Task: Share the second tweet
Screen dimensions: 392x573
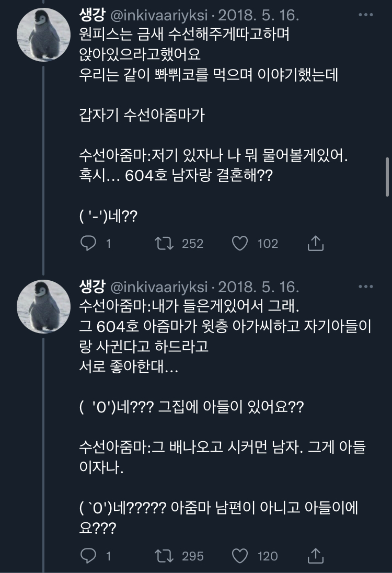Action: pos(316,555)
